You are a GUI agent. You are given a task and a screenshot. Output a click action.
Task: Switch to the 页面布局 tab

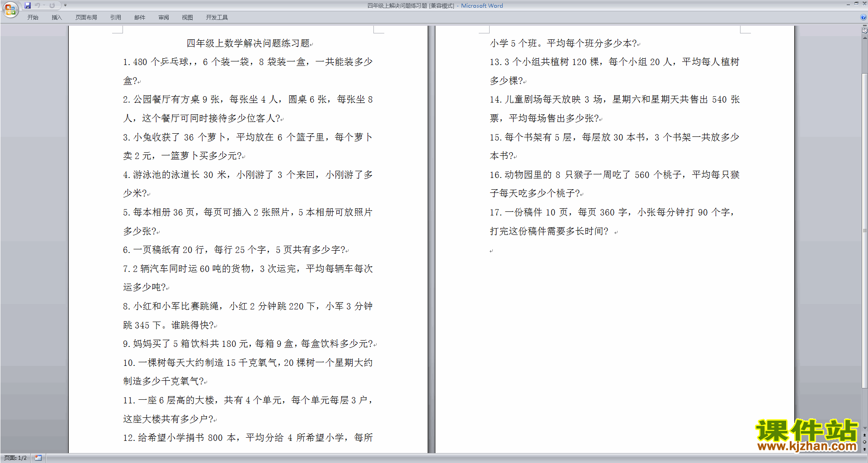(x=86, y=17)
